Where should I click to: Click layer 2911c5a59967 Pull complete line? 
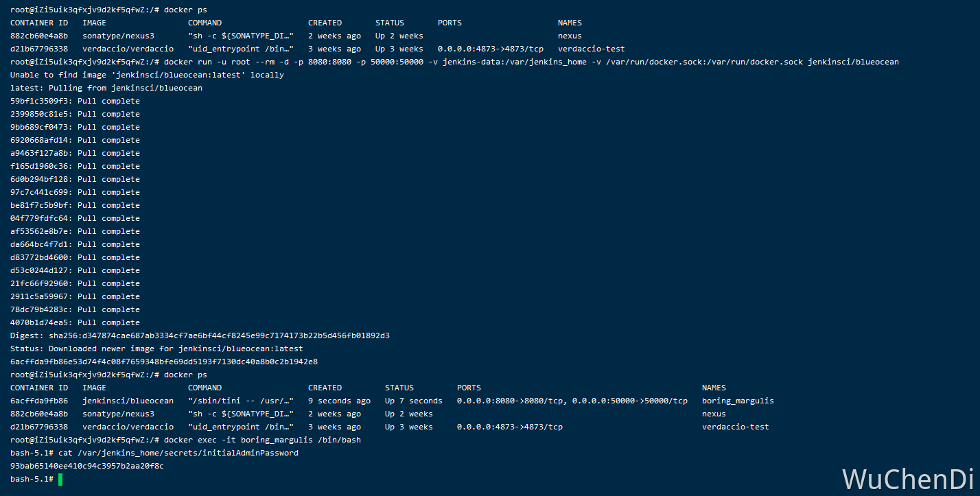tap(75, 296)
